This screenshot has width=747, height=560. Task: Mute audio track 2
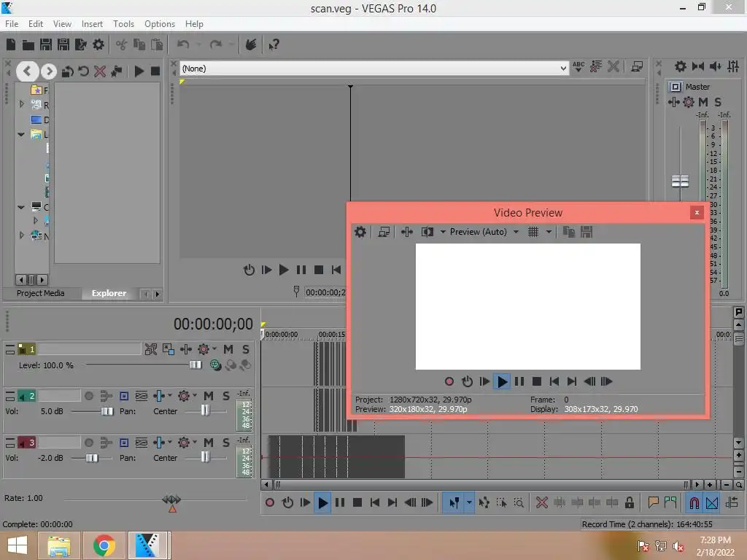(208, 396)
